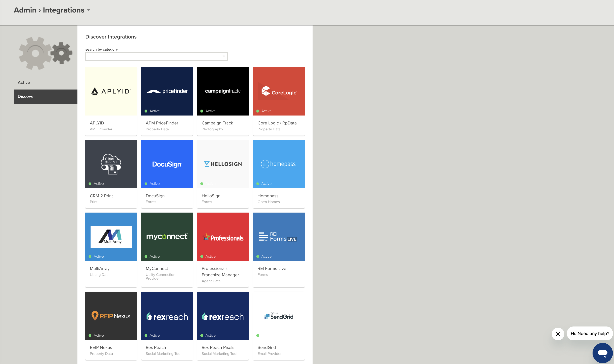The width and height of the screenshot is (614, 364).
Task: Open the APLYID integration logo tile
Action: coord(111,91)
